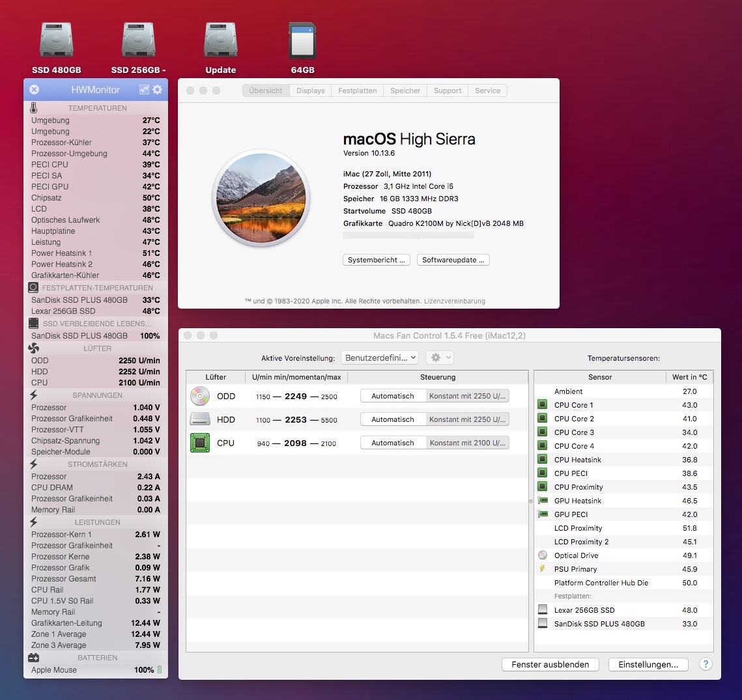Set ODD fan to Automatisch
Screen dimensions: 742x700
coord(393,396)
